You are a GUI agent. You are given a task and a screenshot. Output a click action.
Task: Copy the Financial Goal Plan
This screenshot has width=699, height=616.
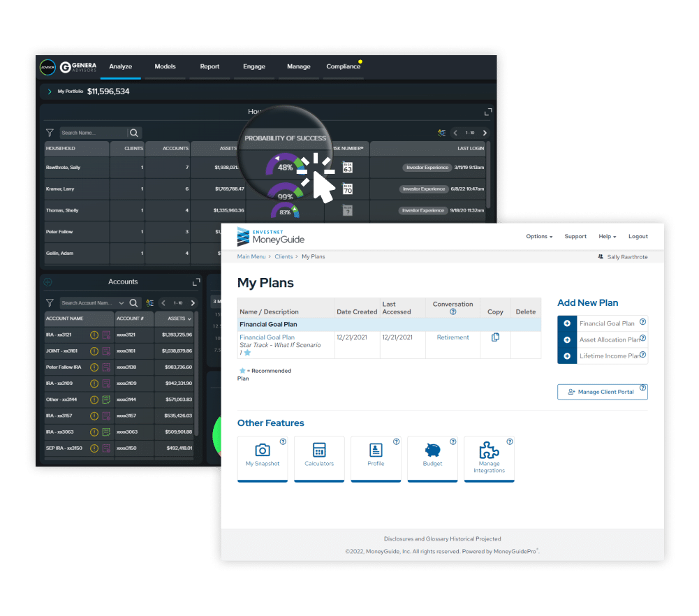[495, 337]
